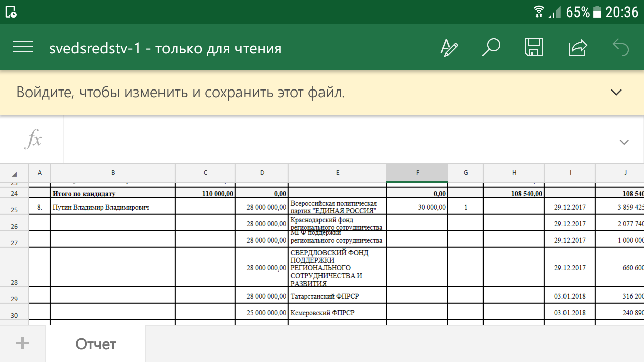Tap the clock showing 20:36
The image size is (644, 362).
point(622,12)
